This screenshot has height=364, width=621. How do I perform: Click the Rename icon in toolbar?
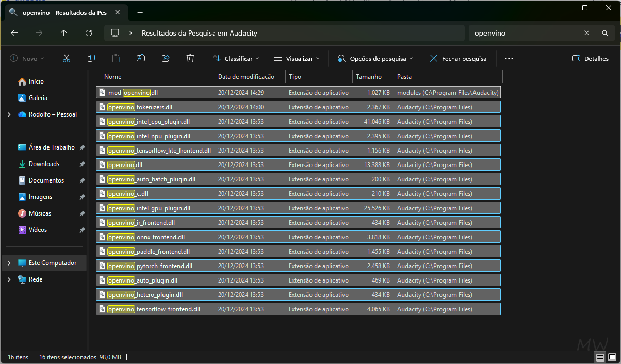140,59
